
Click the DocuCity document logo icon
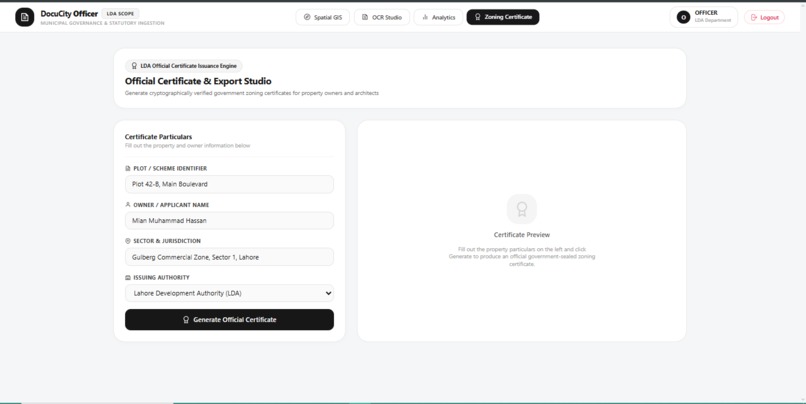(25, 17)
